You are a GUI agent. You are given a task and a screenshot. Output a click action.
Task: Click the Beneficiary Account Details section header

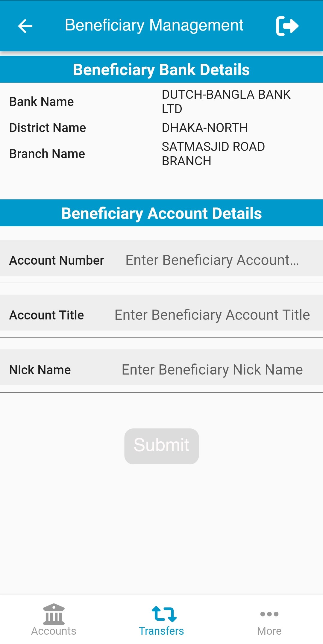click(161, 213)
